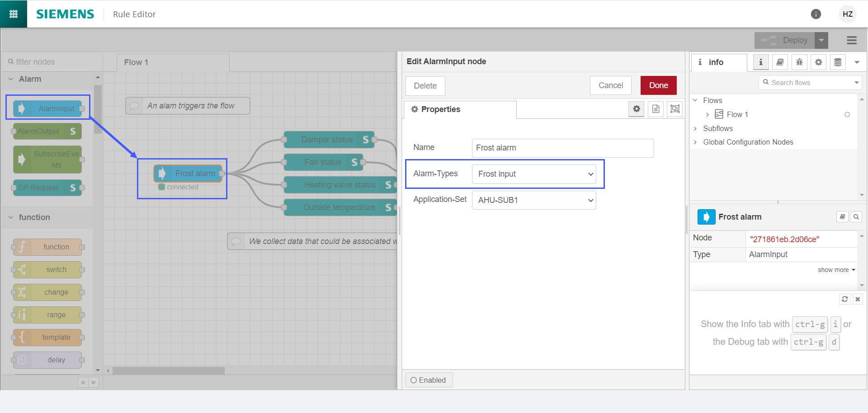
Task: Open the Alarm-Types dropdown
Action: [x=534, y=174]
